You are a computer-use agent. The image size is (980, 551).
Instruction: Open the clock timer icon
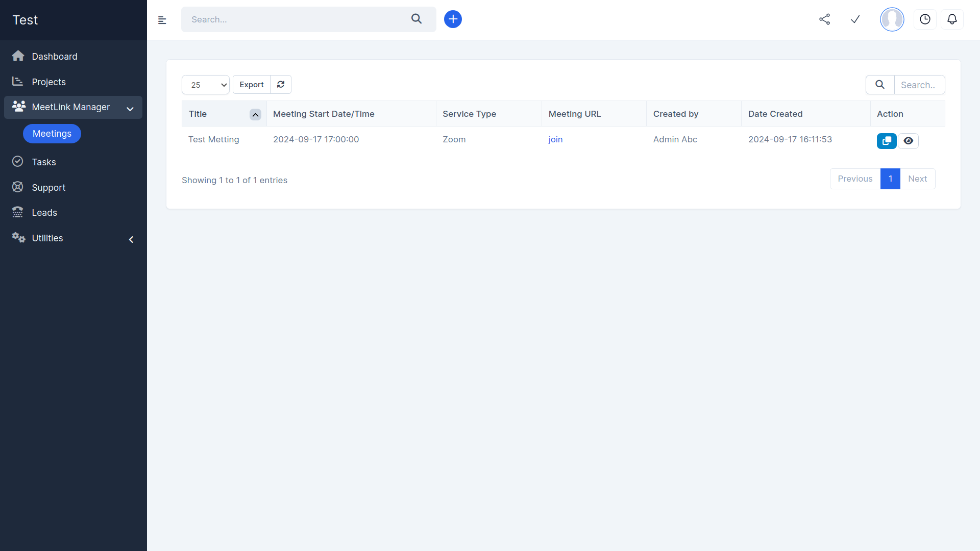pyautogui.click(x=925, y=19)
